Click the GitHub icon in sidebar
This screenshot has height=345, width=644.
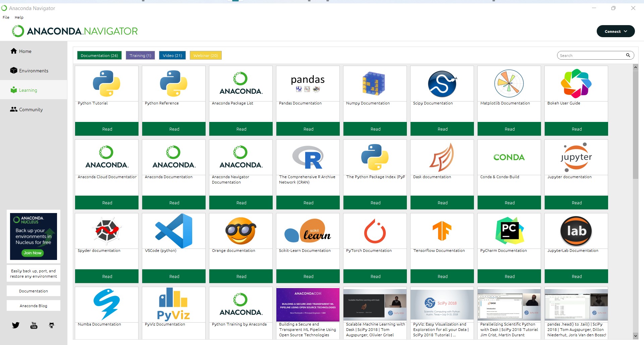52,325
